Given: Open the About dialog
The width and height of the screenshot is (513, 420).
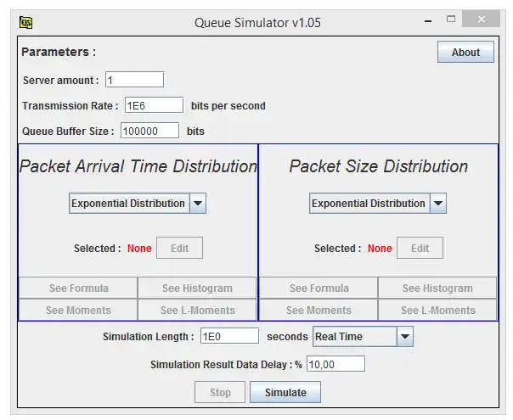Looking at the screenshot, I should point(465,52).
